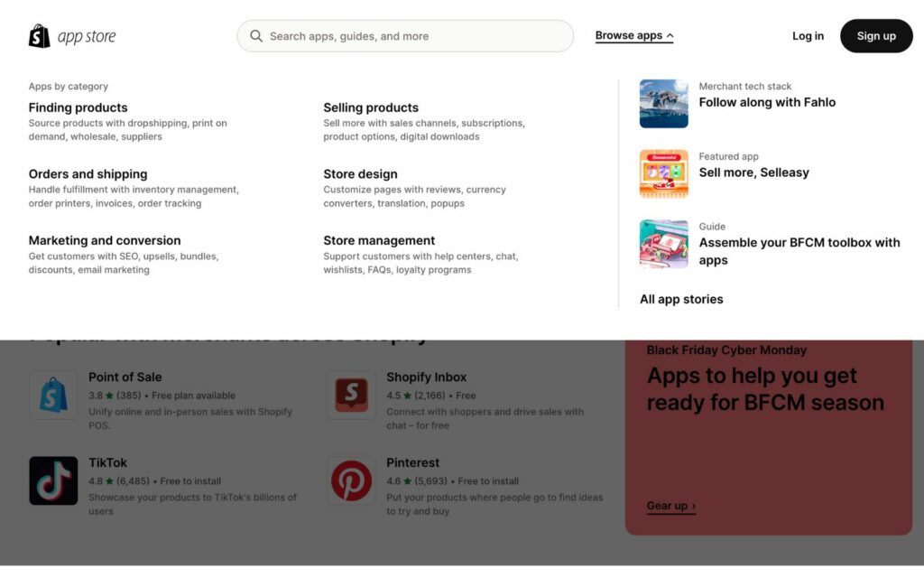Click the TikTok 4.8 rating text
Screen dimensions: 924x578
[x=154, y=481]
